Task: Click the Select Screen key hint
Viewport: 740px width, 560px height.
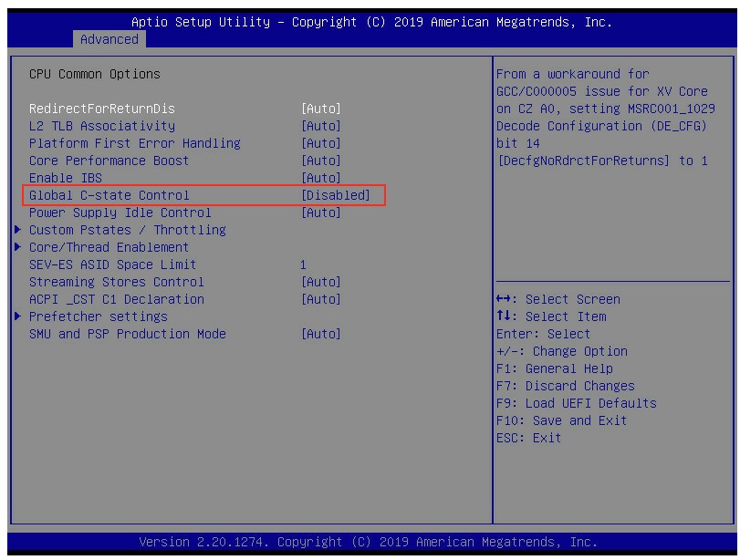Action: (x=558, y=299)
